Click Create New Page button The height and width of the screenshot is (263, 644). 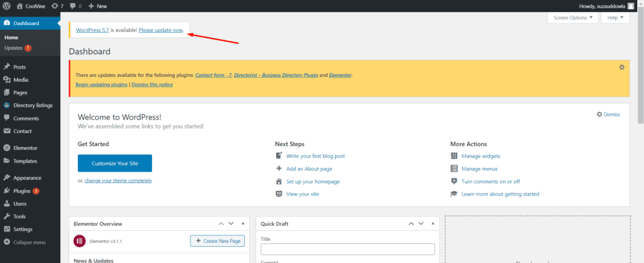(x=217, y=241)
